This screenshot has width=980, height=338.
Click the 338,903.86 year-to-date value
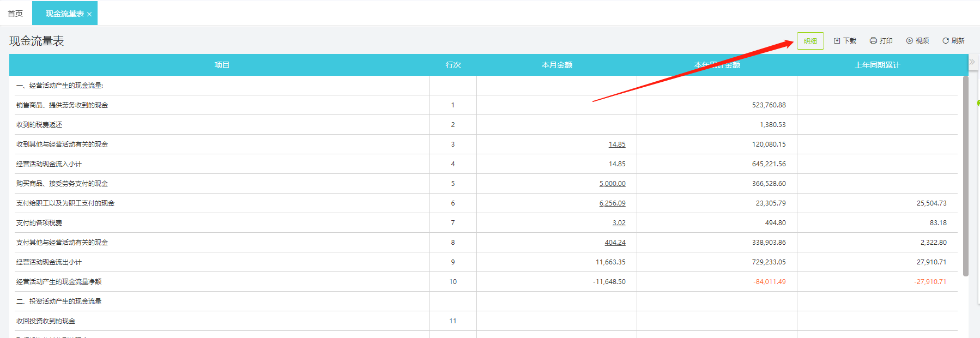pos(769,243)
